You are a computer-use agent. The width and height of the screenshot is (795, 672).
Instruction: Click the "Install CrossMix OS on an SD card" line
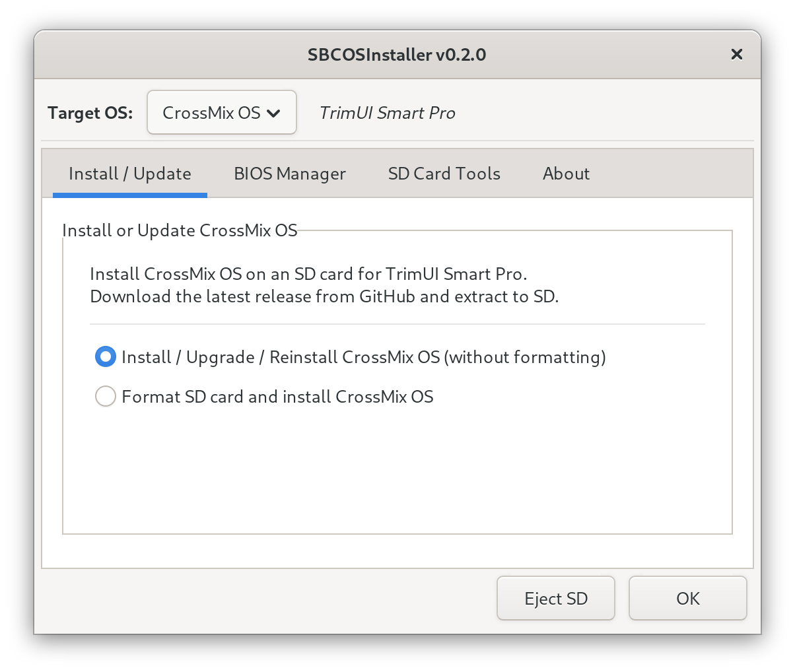tap(308, 274)
